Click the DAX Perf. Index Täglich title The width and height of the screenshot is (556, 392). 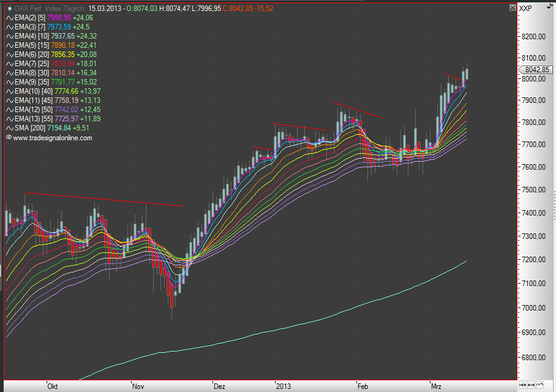[49, 9]
